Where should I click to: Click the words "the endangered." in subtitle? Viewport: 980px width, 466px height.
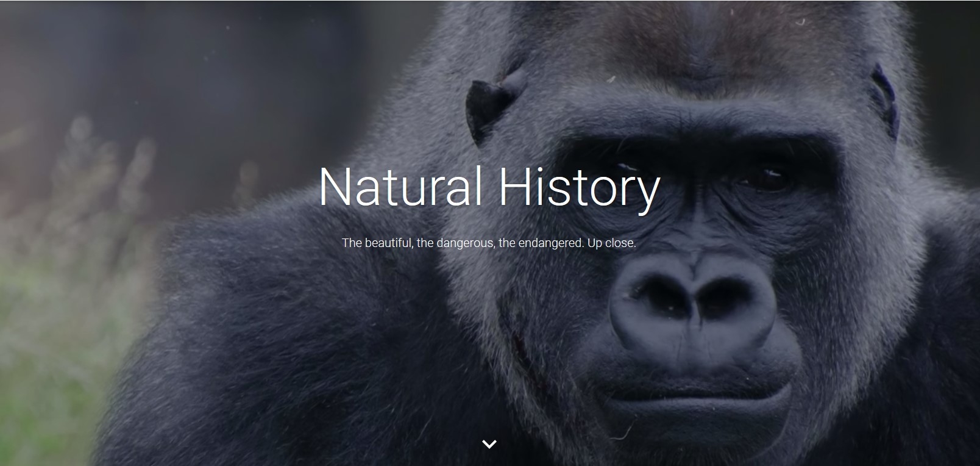pyautogui.click(x=541, y=243)
